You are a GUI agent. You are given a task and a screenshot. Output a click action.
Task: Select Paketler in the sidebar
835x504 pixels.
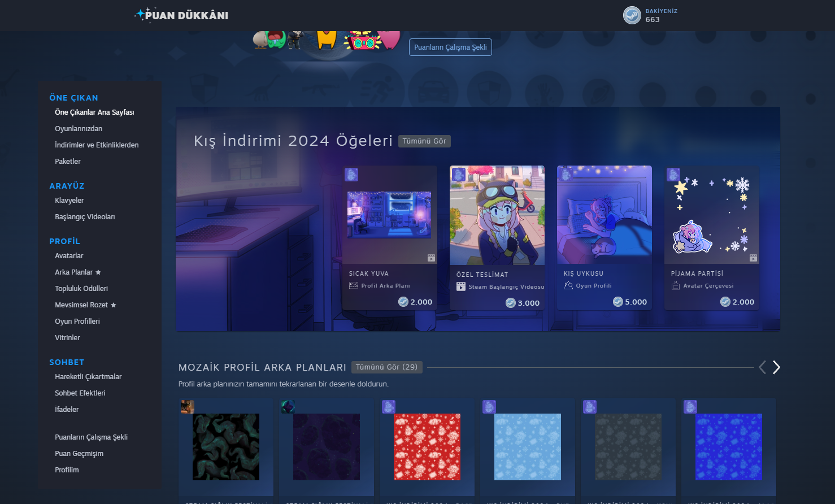[x=68, y=162]
